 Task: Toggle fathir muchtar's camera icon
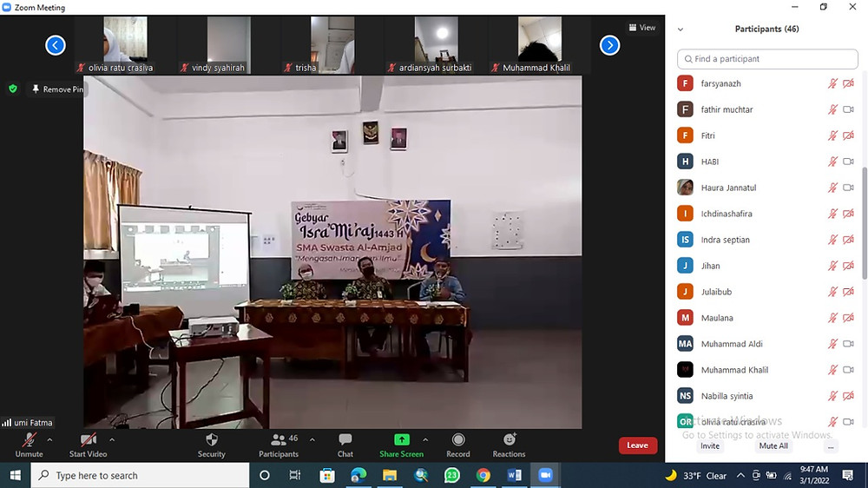[848, 109]
